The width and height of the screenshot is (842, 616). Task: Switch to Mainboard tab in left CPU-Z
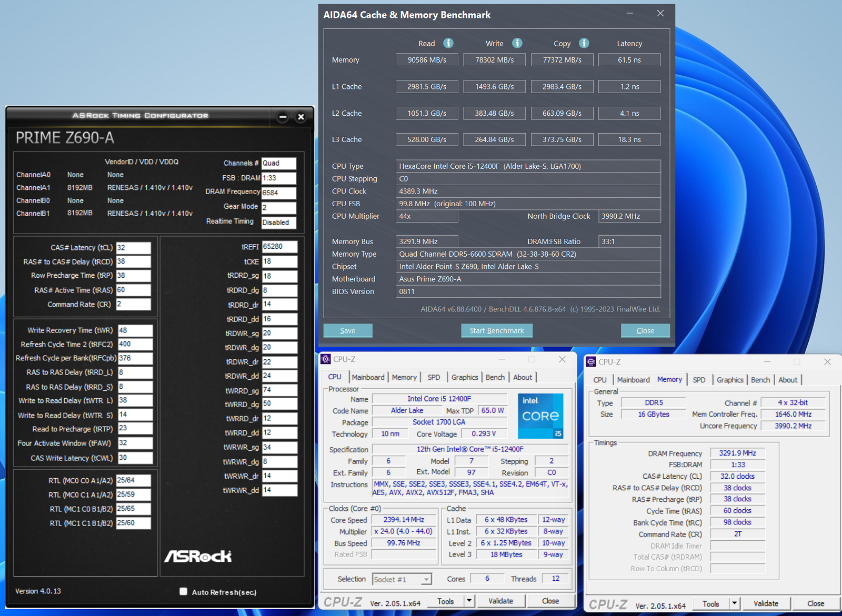(x=368, y=377)
